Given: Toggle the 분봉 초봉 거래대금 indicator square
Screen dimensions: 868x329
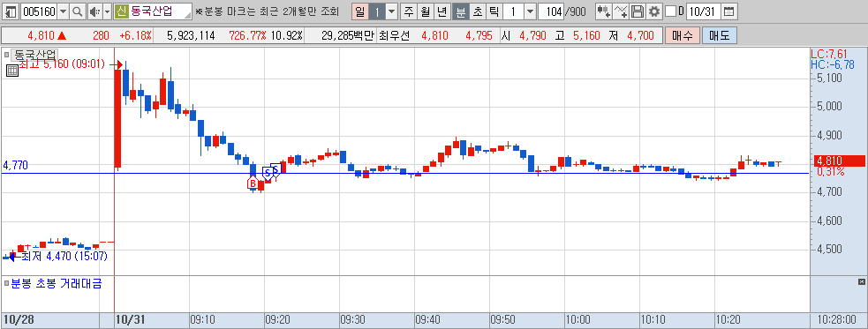Looking at the screenshot, I should 7,284.
